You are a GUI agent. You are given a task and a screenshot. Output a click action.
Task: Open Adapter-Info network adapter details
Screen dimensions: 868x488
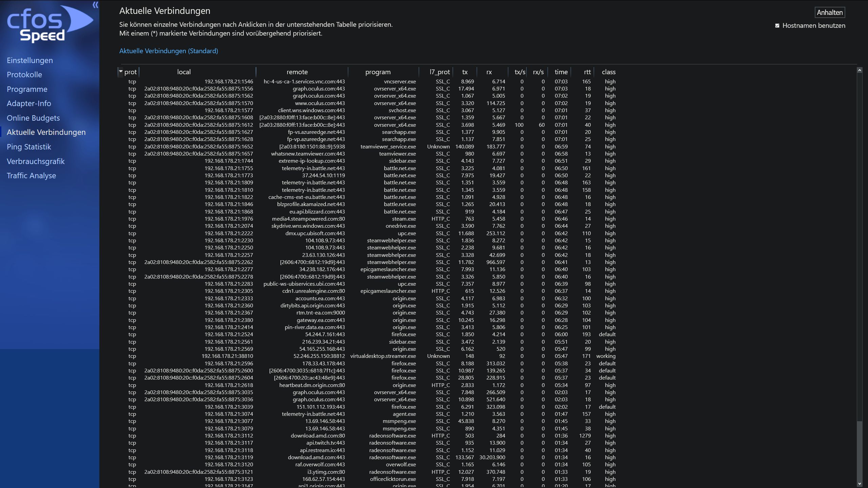tap(28, 103)
